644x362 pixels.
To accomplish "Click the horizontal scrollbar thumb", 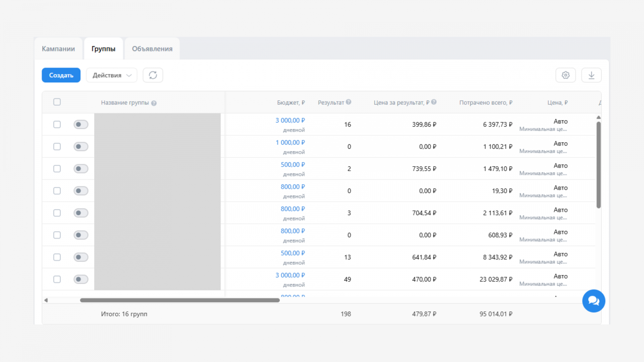I will pos(180,300).
